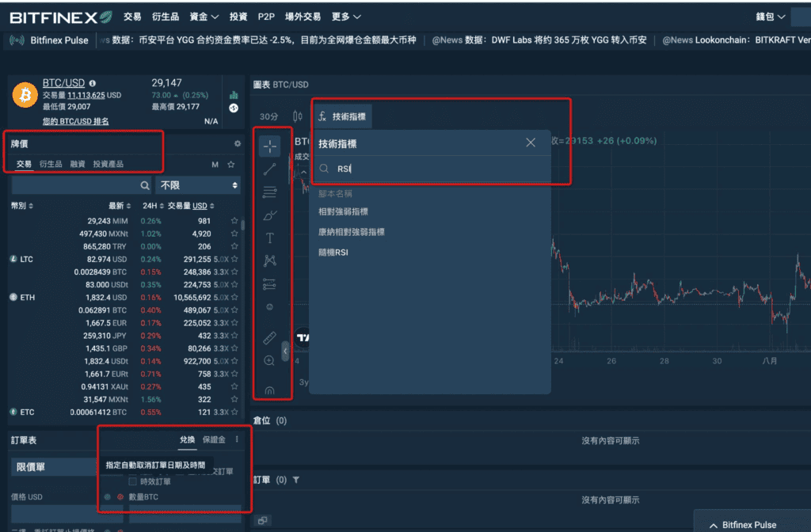
Task: Click the green bar-chart icon near price
Action: coord(234,95)
